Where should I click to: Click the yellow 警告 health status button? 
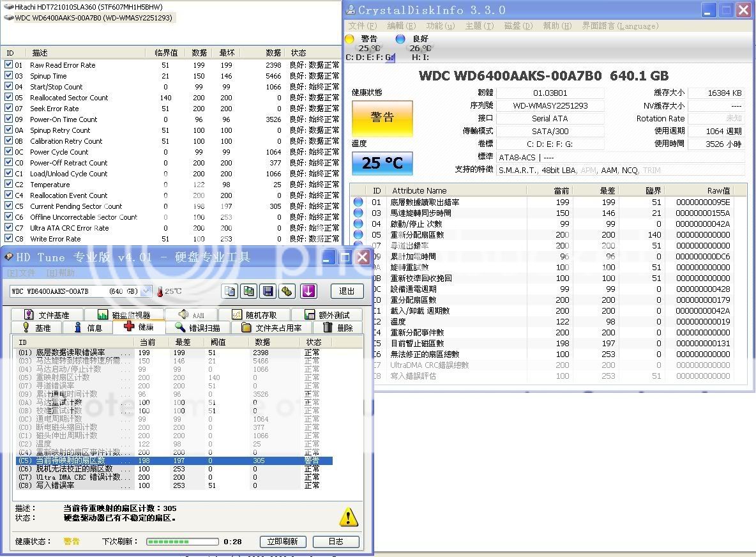tap(382, 118)
